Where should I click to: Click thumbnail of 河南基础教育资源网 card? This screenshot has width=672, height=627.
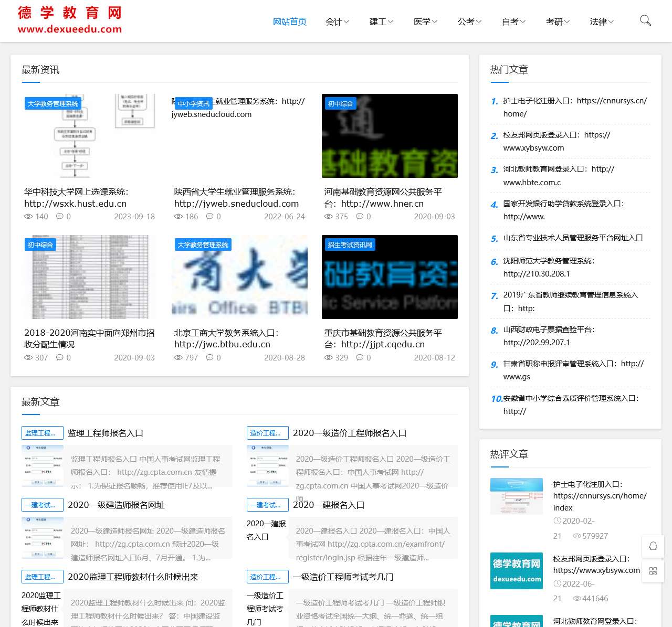click(x=390, y=136)
